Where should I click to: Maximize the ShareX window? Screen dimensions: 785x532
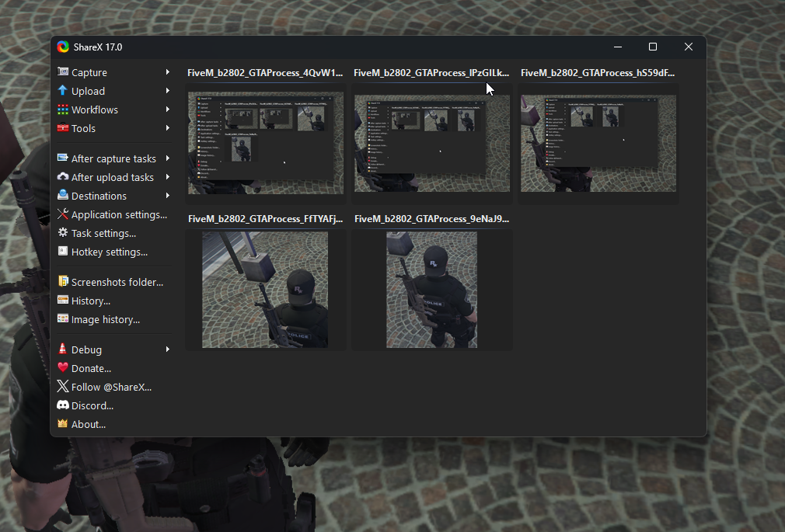pyautogui.click(x=653, y=47)
